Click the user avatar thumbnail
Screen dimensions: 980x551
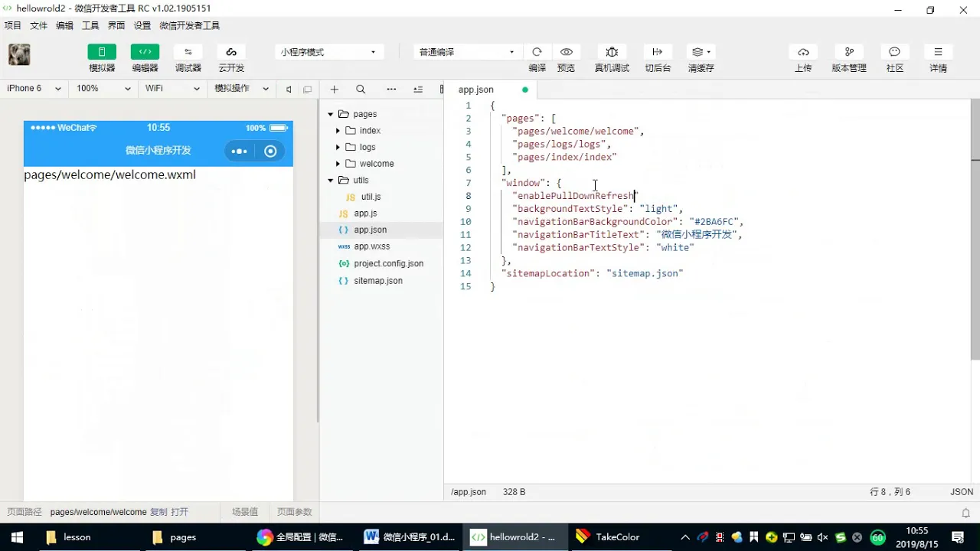19,54
